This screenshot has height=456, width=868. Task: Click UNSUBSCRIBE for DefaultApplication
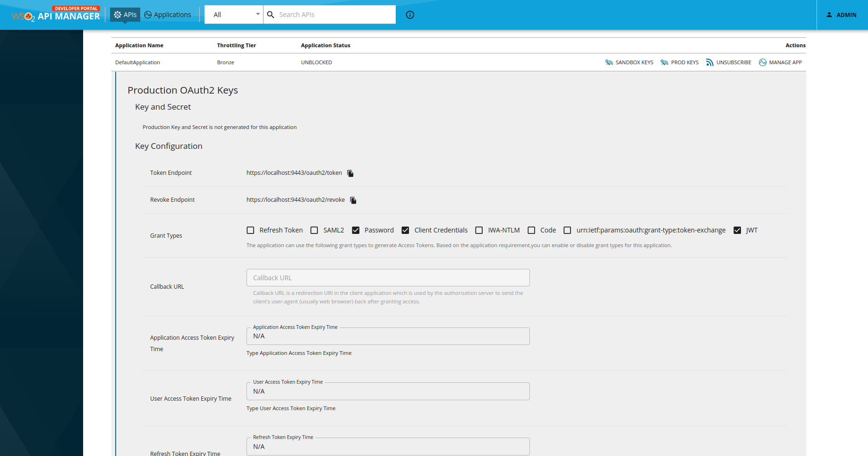[728, 62]
